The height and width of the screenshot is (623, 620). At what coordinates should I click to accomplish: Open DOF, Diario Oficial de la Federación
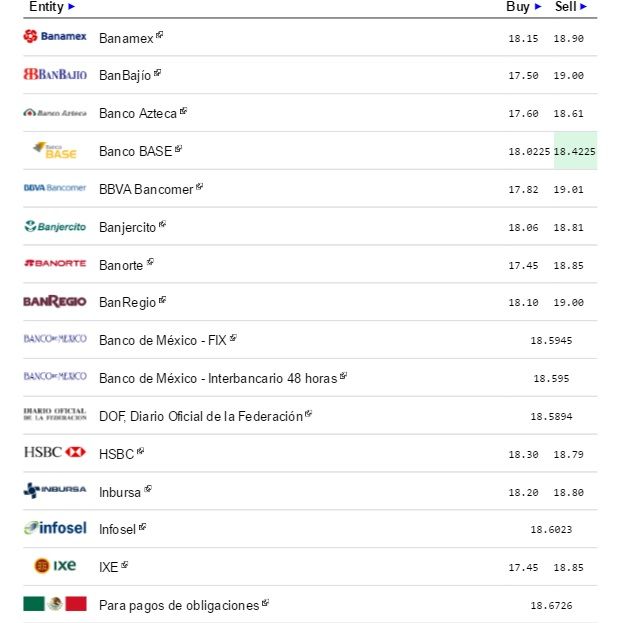pyautogui.click(x=200, y=416)
